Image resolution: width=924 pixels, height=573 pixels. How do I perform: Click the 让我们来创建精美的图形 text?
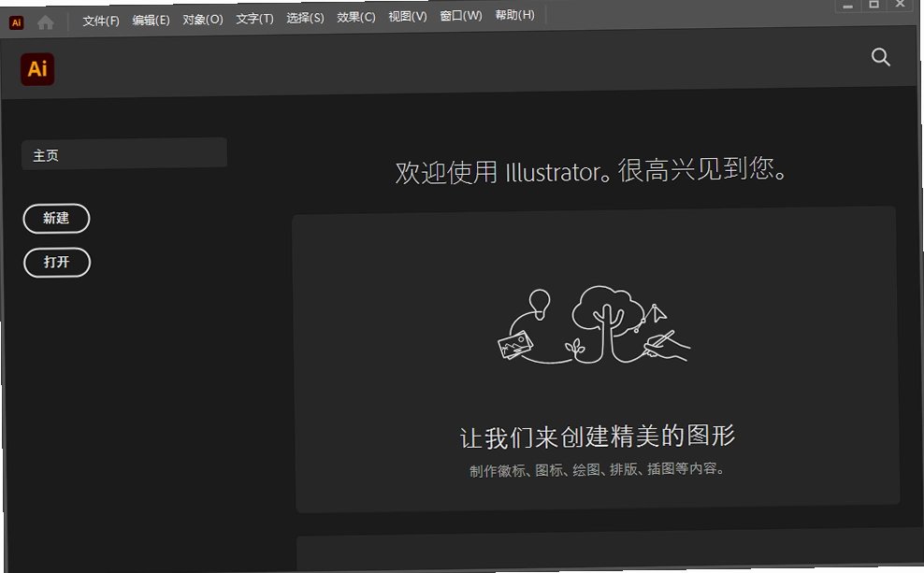click(x=597, y=437)
